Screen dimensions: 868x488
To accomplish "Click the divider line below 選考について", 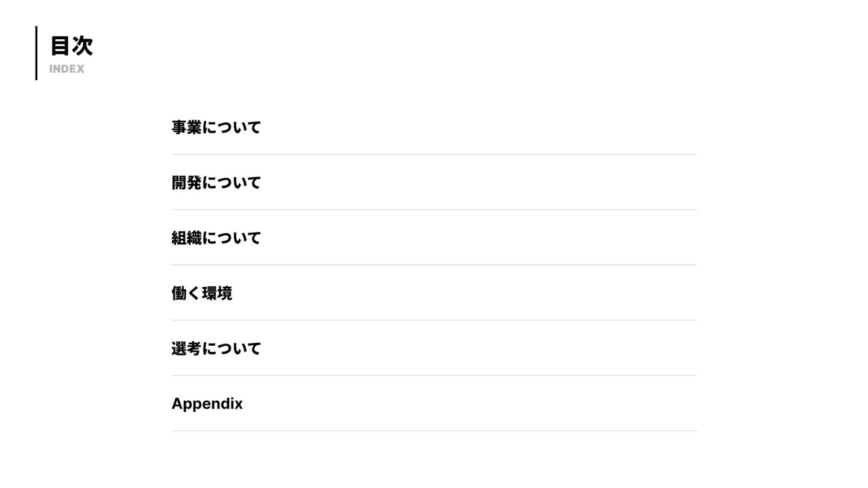I will click(x=434, y=376).
